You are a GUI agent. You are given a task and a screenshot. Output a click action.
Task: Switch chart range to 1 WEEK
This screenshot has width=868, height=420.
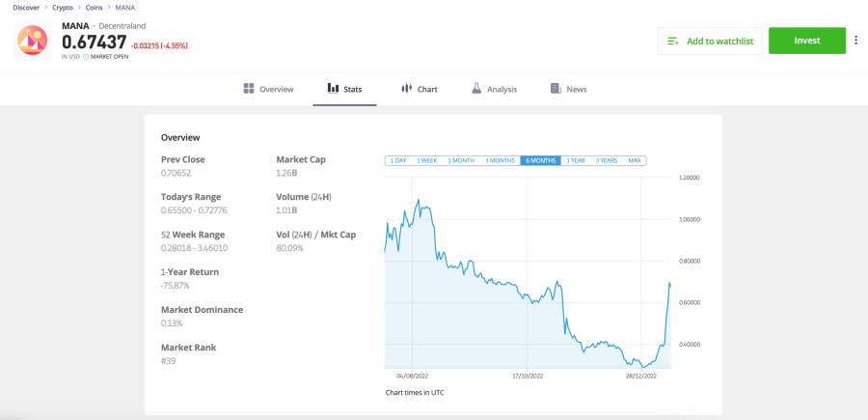coord(426,160)
